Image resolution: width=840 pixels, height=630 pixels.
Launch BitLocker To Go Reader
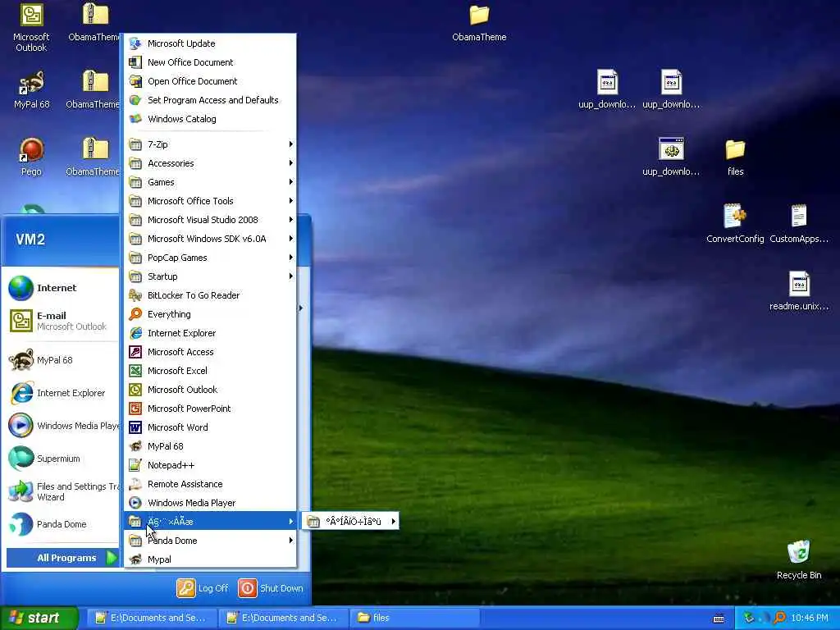tap(210, 295)
